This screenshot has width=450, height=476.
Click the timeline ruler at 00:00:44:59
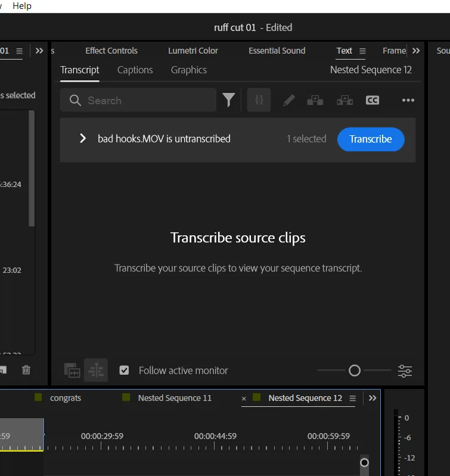[215, 436]
